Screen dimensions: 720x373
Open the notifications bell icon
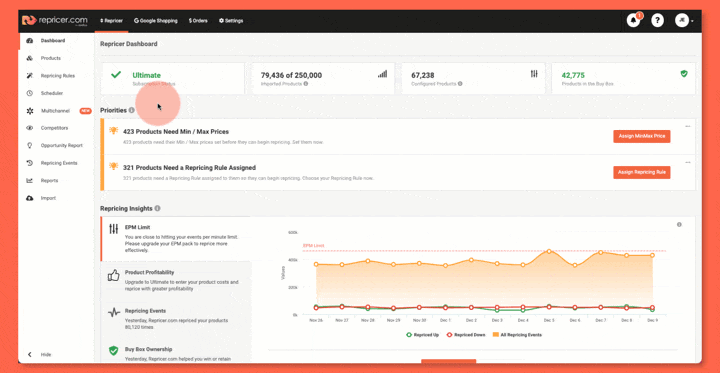(x=634, y=21)
